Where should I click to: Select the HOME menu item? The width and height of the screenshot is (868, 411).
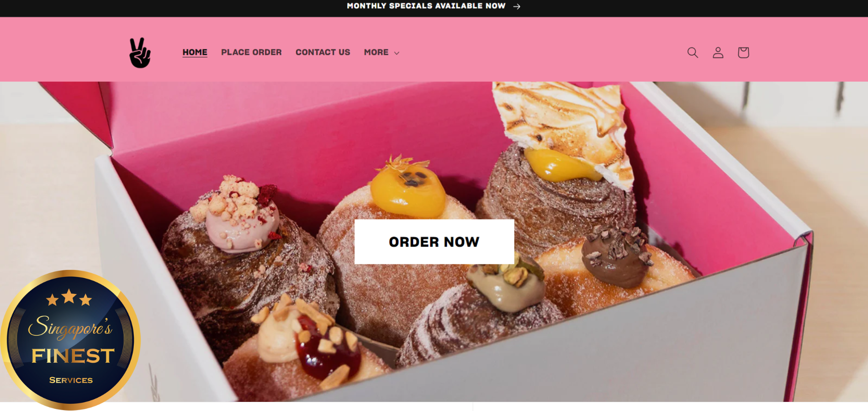tap(195, 52)
